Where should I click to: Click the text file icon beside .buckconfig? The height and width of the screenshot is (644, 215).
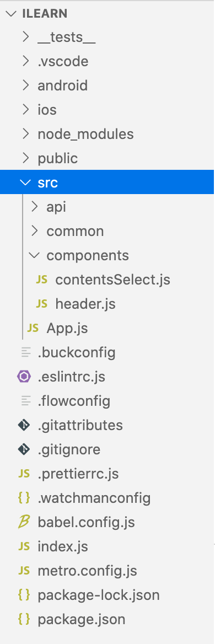pyautogui.click(x=26, y=352)
